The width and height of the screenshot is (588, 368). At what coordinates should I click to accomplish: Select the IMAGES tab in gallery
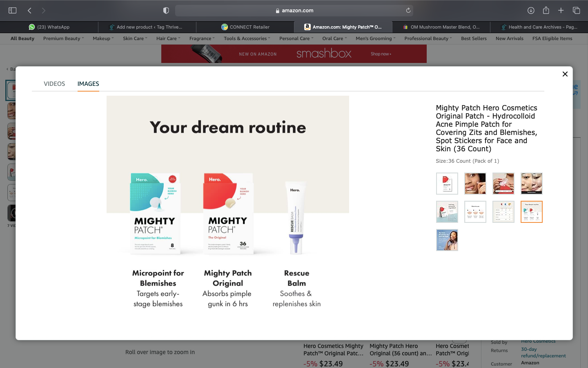88,84
